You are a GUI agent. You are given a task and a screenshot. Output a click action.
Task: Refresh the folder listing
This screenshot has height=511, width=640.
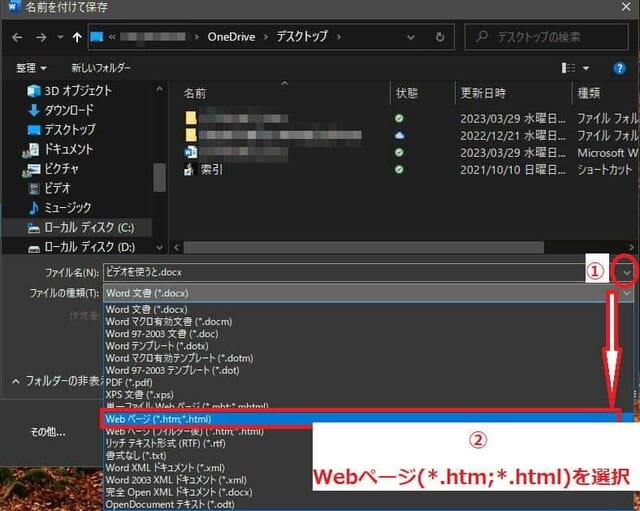(441, 38)
